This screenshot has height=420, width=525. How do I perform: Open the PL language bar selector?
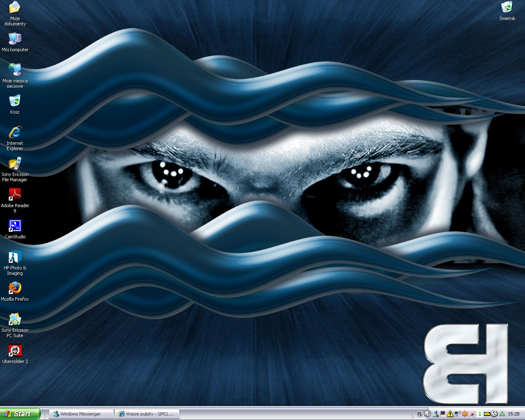(x=420, y=414)
